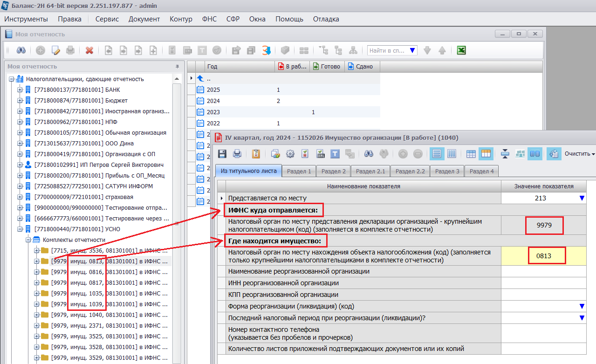This screenshot has width=596, height=364.
Task: Open dropdown for Представляется по месту value 213
Action: point(582,198)
